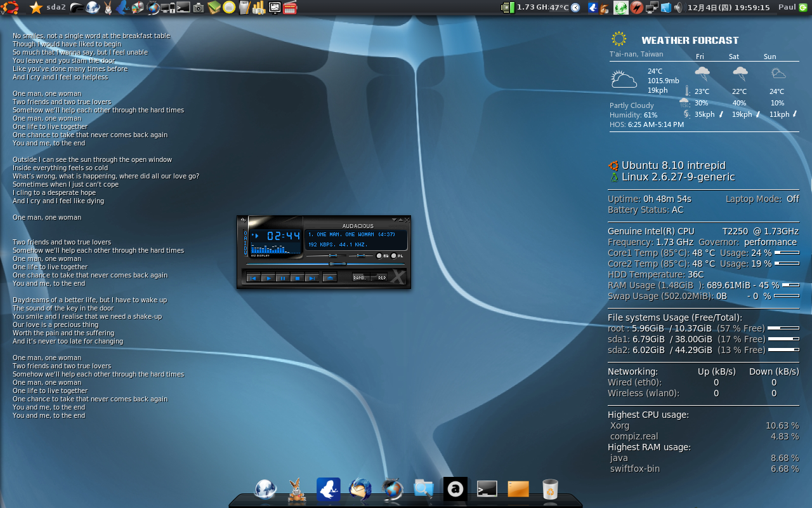Viewport: 812px width, 508px height.
Task: Launch blue bird app in bottom dock
Action: [329, 489]
